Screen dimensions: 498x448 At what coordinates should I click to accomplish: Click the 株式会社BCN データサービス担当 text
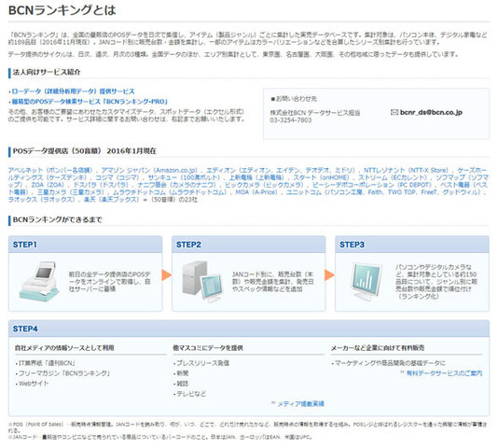pos(315,113)
